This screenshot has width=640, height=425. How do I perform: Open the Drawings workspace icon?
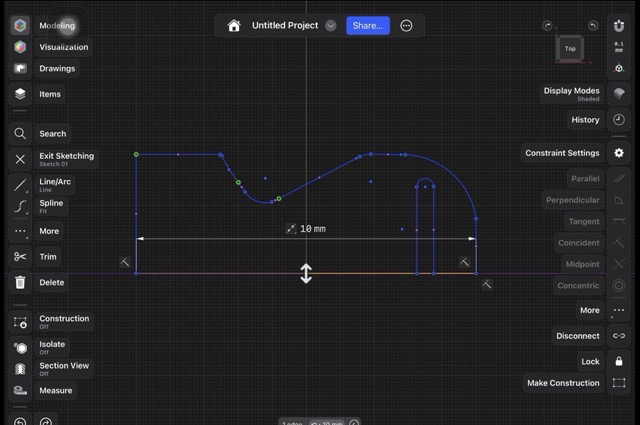20,68
